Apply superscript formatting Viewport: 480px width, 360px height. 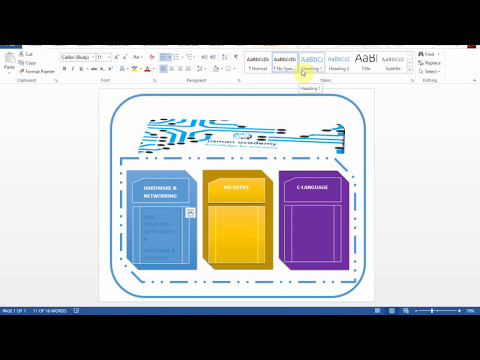pos(110,69)
